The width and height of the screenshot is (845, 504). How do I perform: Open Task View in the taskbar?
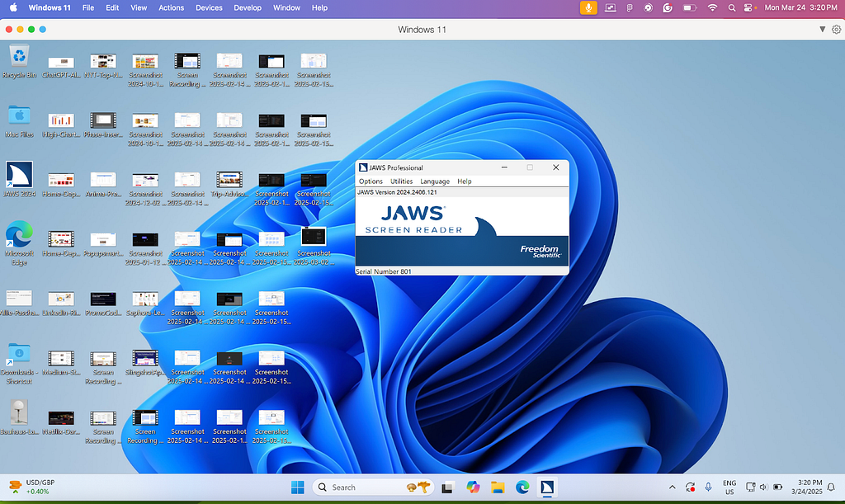(447, 488)
